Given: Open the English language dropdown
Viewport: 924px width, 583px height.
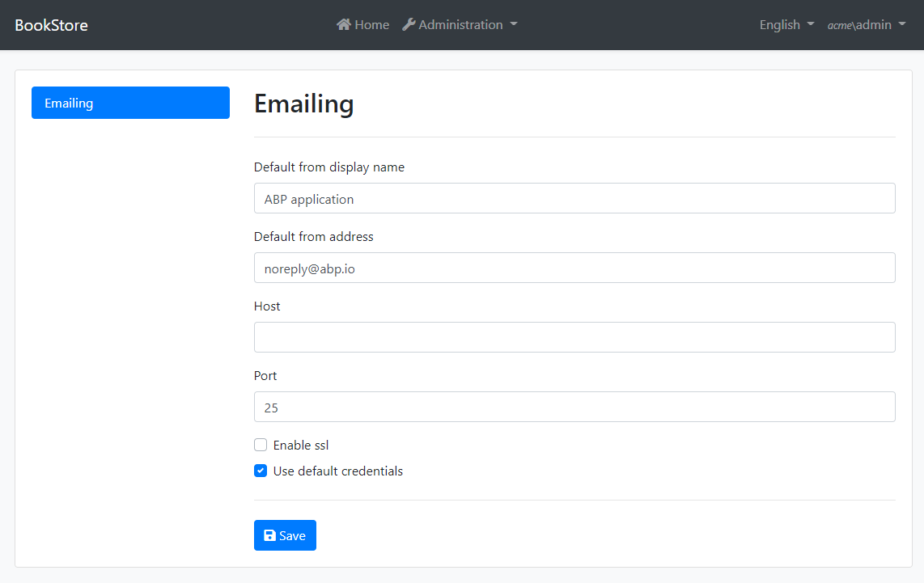Looking at the screenshot, I should point(786,25).
